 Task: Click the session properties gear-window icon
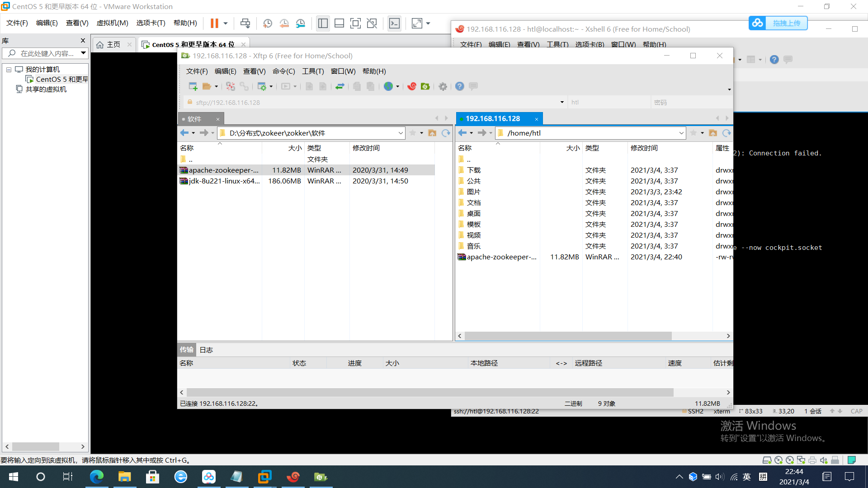click(262, 86)
